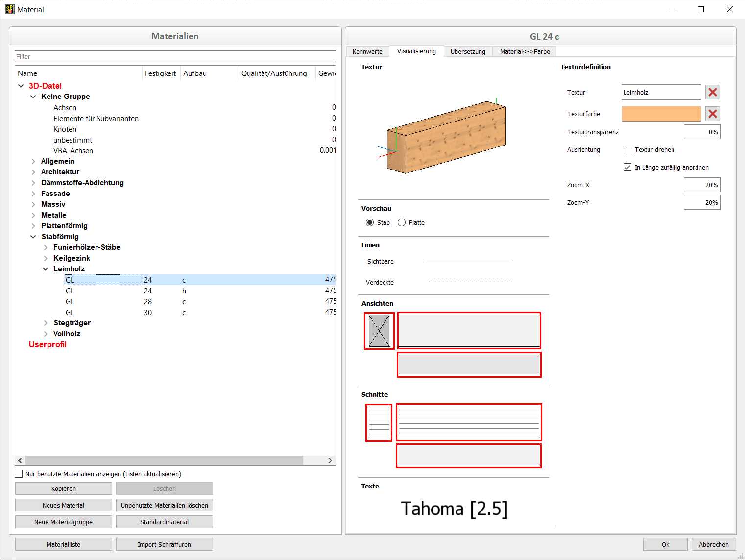Click the horizontal scrollbar left arrow
This screenshot has width=745, height=560.
point(20,460)
